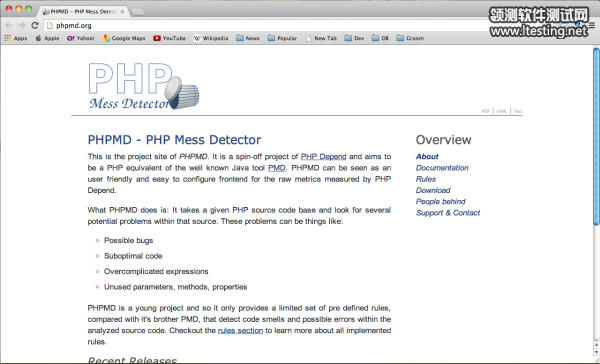600x364 pixels.
Task: Click the scrollbar down arrow
Action: (596, 352)
